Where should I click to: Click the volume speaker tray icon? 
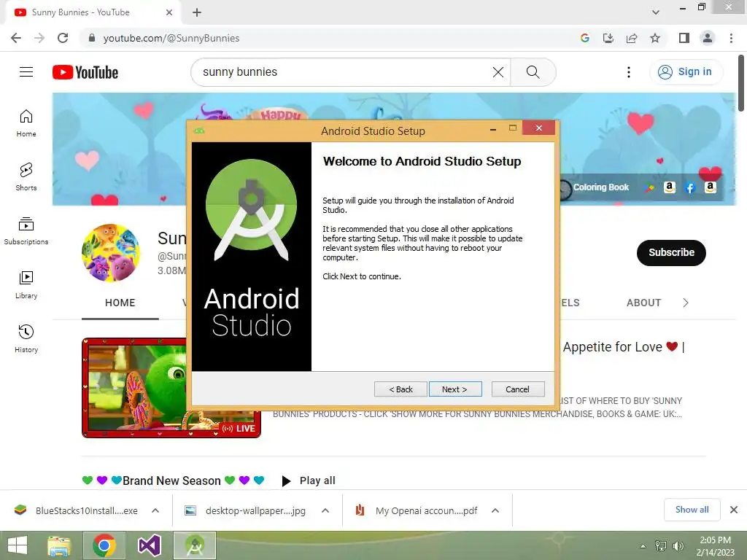pos(678,546)
